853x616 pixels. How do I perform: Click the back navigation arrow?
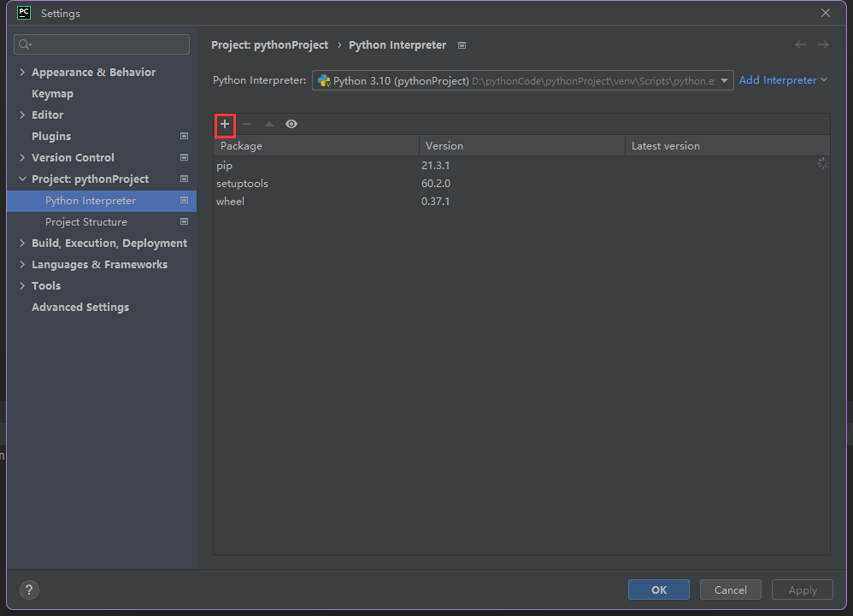coord(800,44)
